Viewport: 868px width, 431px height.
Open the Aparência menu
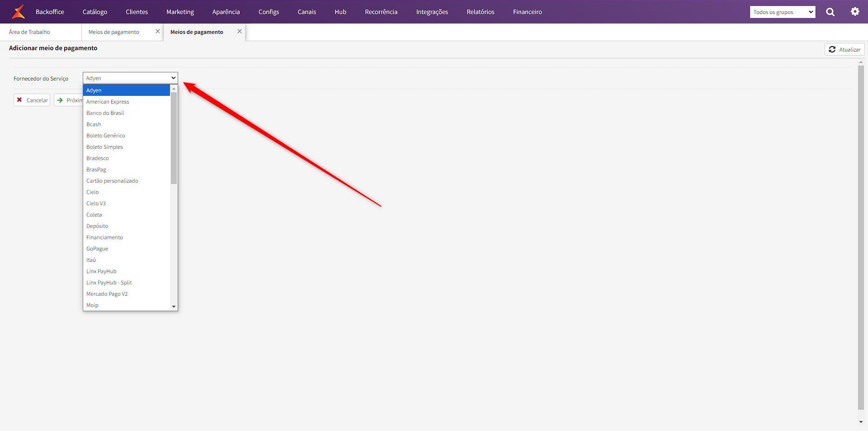226,12
